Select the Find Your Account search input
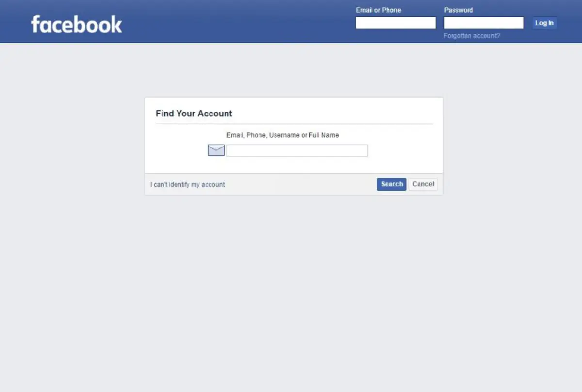582x392 pixels. (x=297, y=150)
